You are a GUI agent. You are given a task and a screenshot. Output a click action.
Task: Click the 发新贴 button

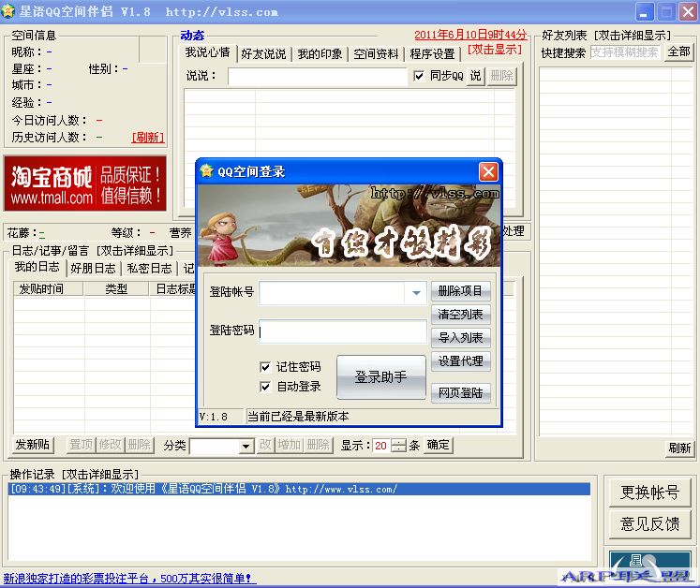click(33, 445)
